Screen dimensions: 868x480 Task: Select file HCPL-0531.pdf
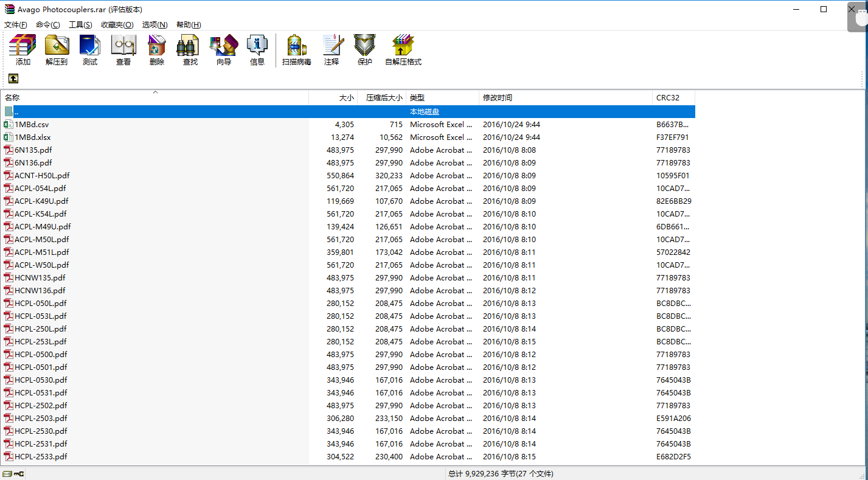41,392
